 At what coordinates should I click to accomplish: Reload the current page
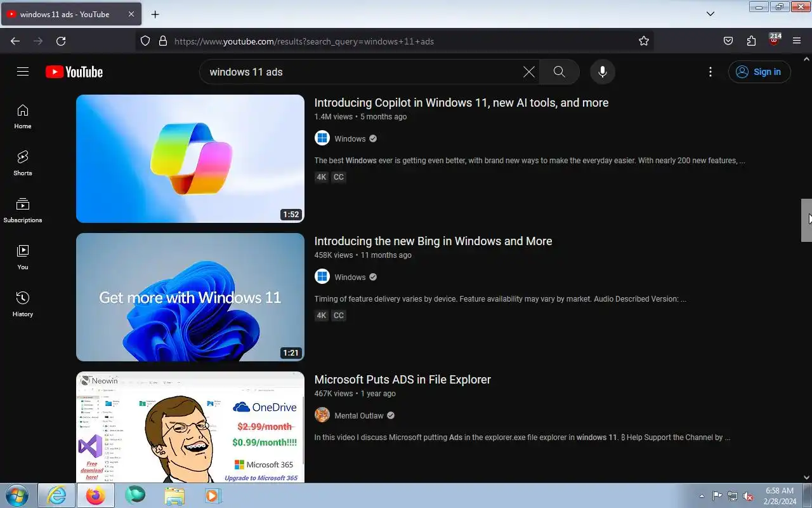(x=61, y=41)
